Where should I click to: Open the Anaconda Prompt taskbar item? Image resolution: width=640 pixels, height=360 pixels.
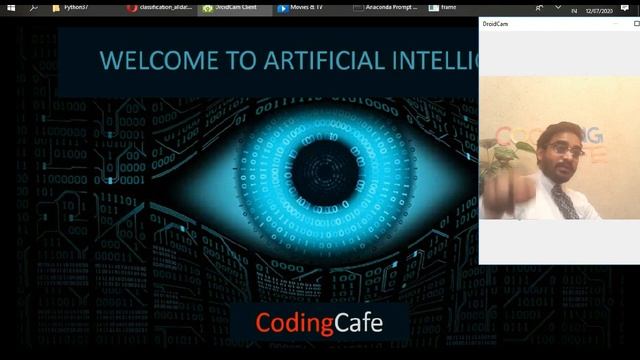(386, 8)
